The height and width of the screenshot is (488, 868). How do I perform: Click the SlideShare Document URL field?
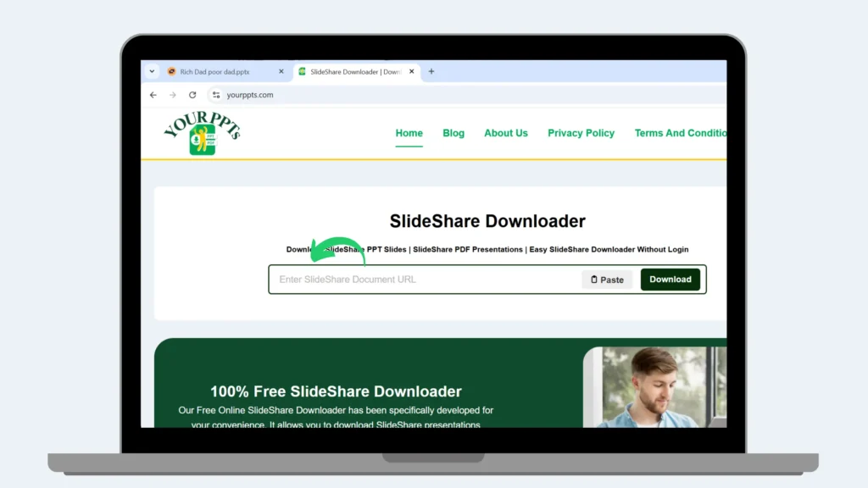point(426,280)
